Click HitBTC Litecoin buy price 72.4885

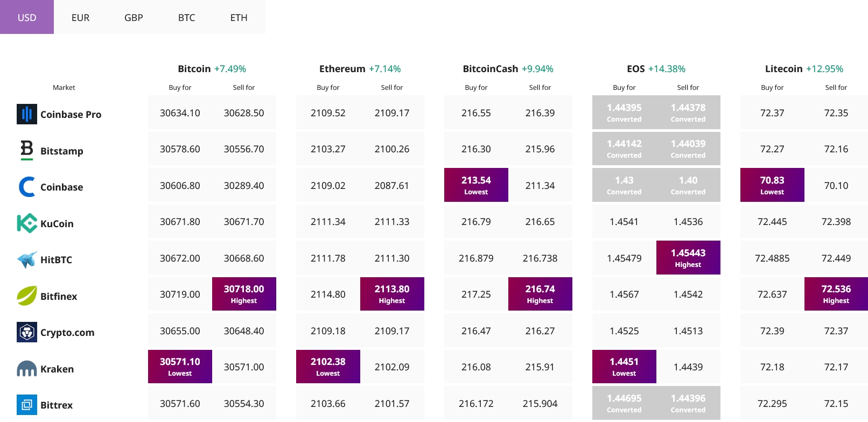tap(772, 258)
